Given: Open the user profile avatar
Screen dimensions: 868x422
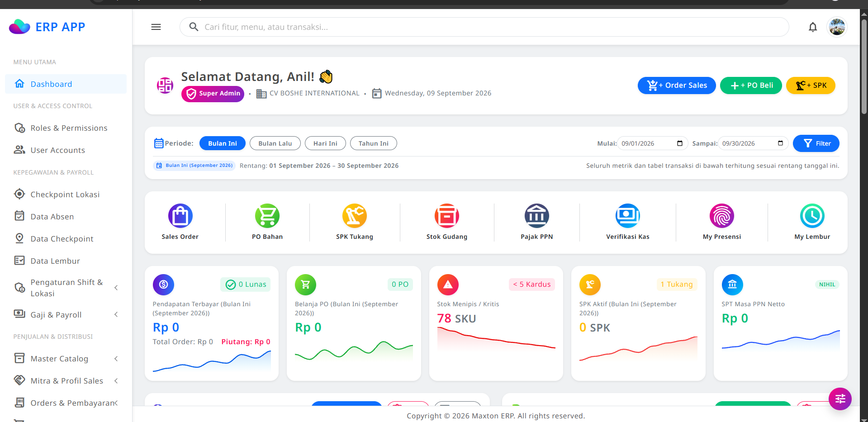Looking at the screenshot, I should (837, 27).
